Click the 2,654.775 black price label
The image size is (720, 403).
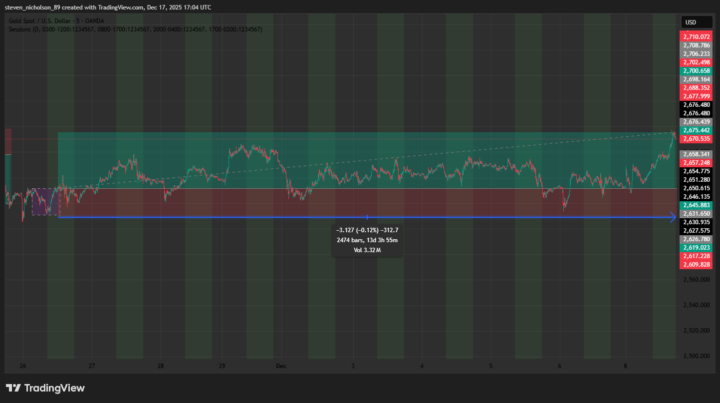[696, 171]
